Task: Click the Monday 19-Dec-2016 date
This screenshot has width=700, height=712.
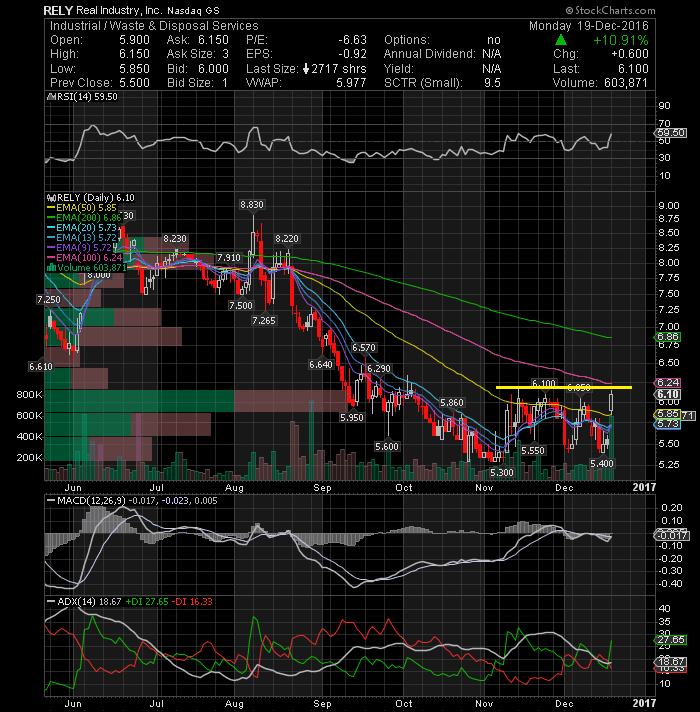Action: coord(589,26)
